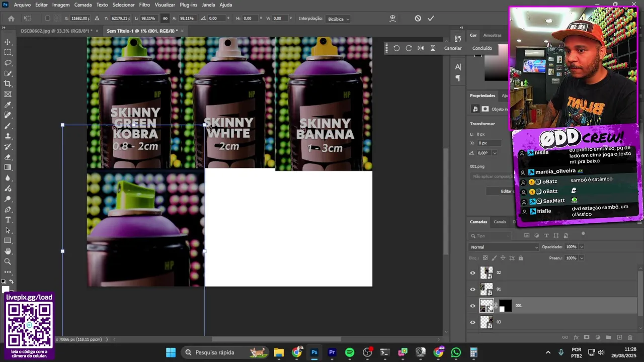Hide layer 001
Viewport: 644px width, 362px height.
click(472, 306)
